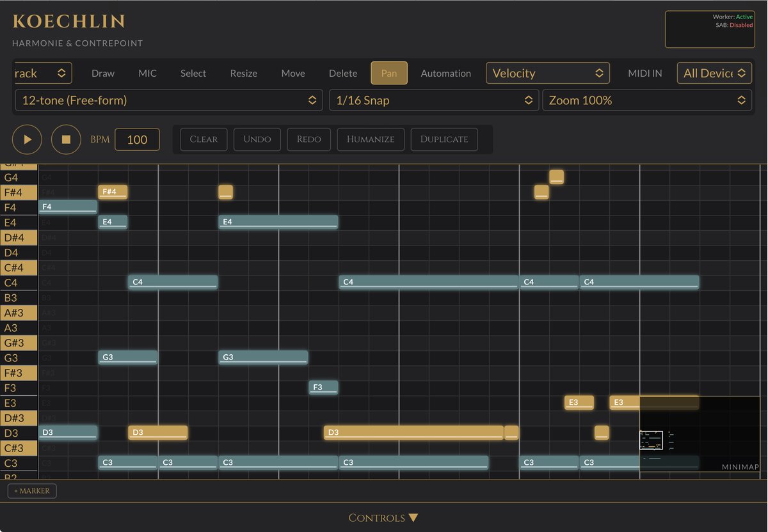Change the 1/16 Snap setting
This screenshot has width=768, height=532.
coord(433,100)
